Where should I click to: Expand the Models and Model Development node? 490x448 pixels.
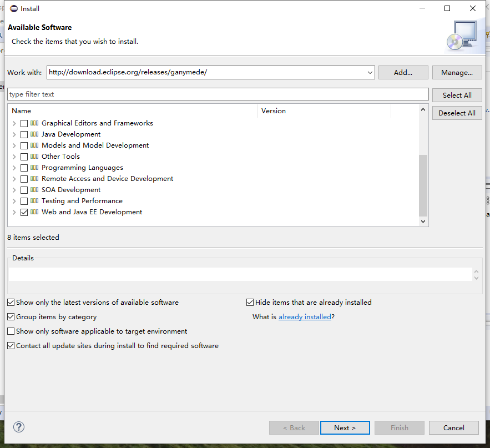[x=14, y=145]
